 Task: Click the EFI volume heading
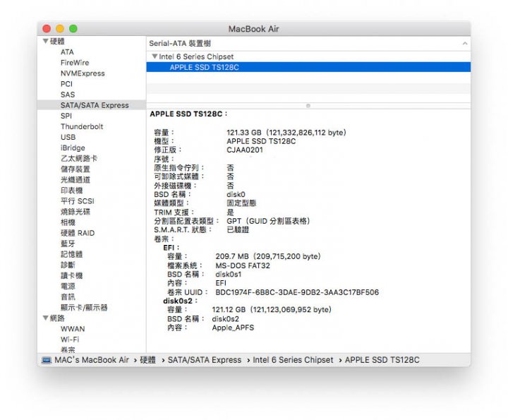[171, 248]
